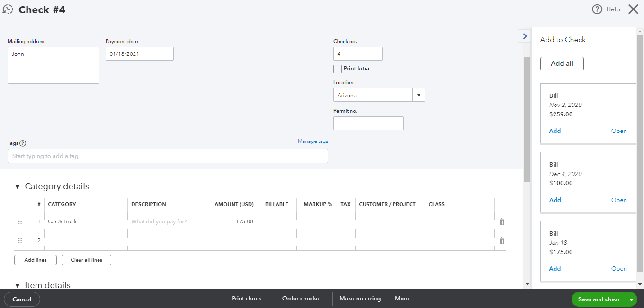Follow the Manage tags link
644x308 pixels.
point(313,141)
